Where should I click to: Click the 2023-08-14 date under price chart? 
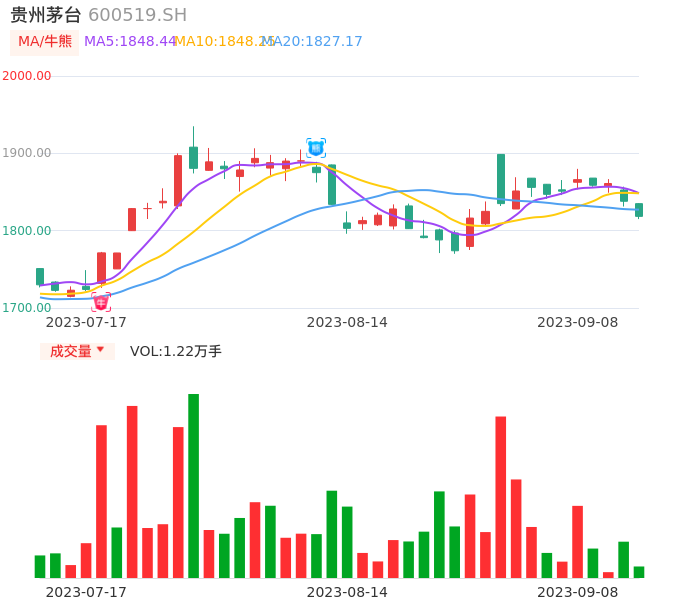347,322
